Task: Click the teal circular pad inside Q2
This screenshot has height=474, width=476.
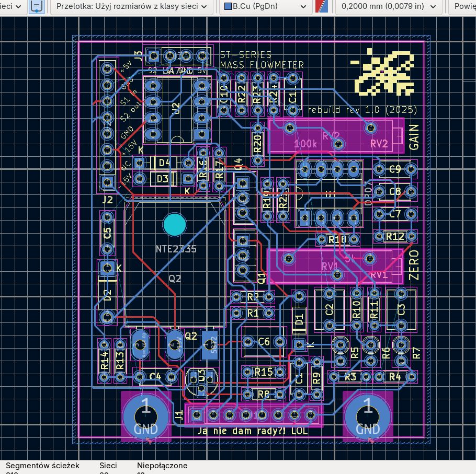Action: tap(176, 224)
